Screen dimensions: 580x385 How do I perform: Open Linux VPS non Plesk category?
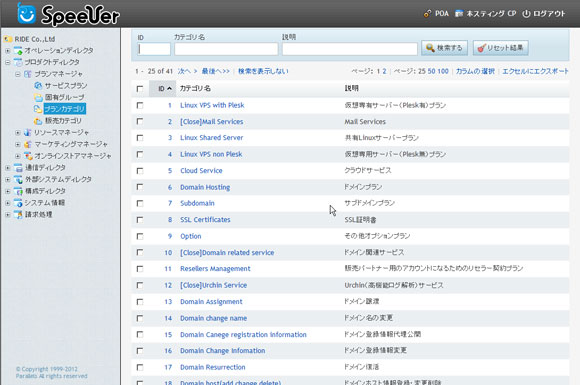(211, 154)
